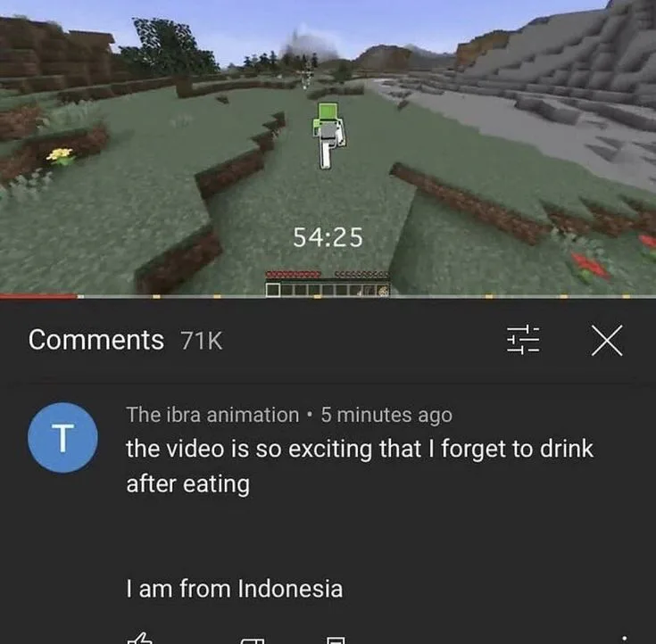Click the white scrubber handle on timeline
The image size is (656, 644).
click(80, 296)
